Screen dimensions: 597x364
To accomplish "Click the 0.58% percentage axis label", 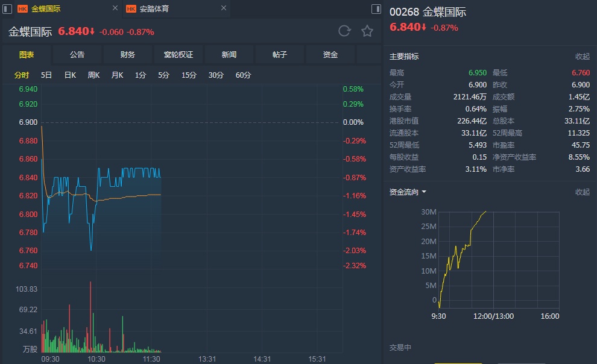I will coord(353,89).
